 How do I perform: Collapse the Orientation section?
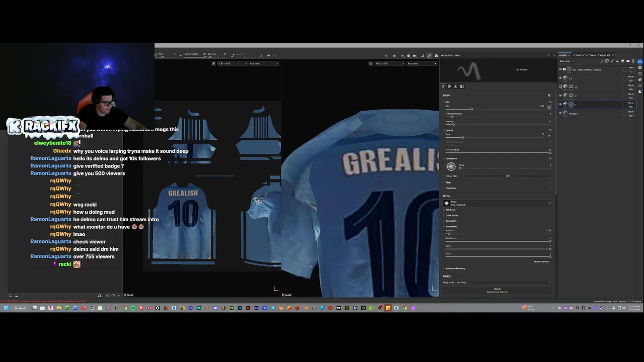[x=444, y=158]
